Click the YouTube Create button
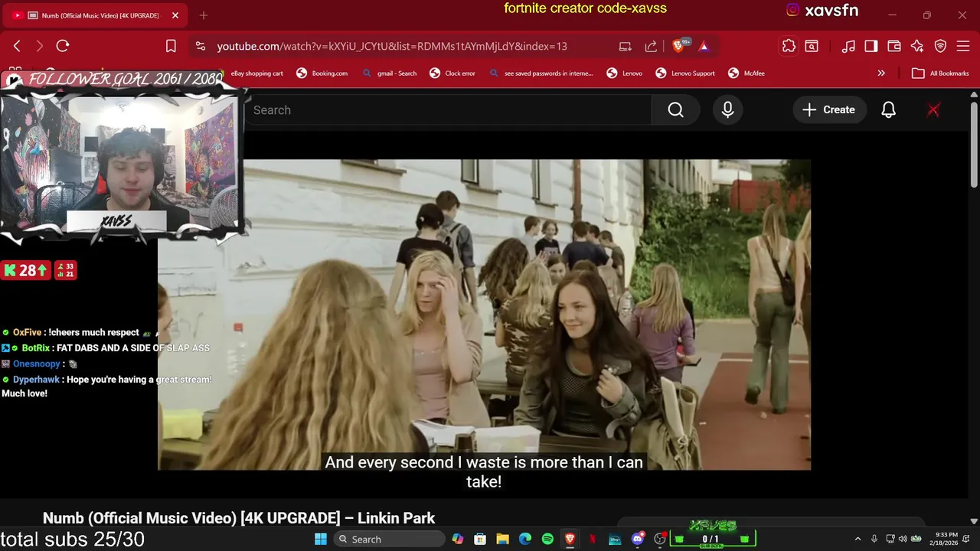This screenshot has width=980, height=551. [x=829, y=110]
